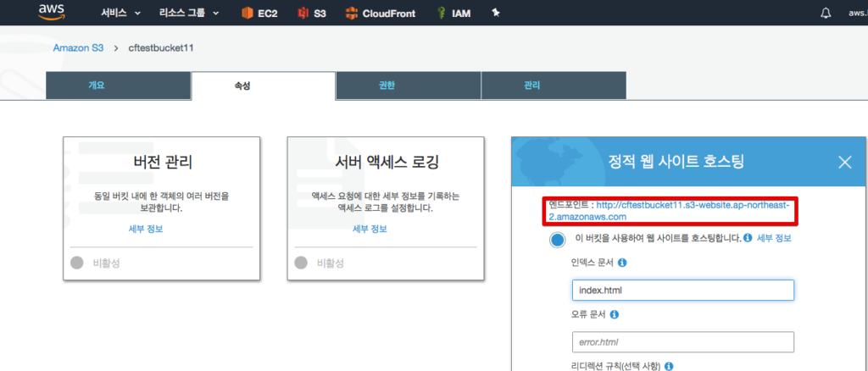Open 세부 정보 link under 서버 액세스 로깅
This screenshot has height=371, width=868.
coord(370,229)
